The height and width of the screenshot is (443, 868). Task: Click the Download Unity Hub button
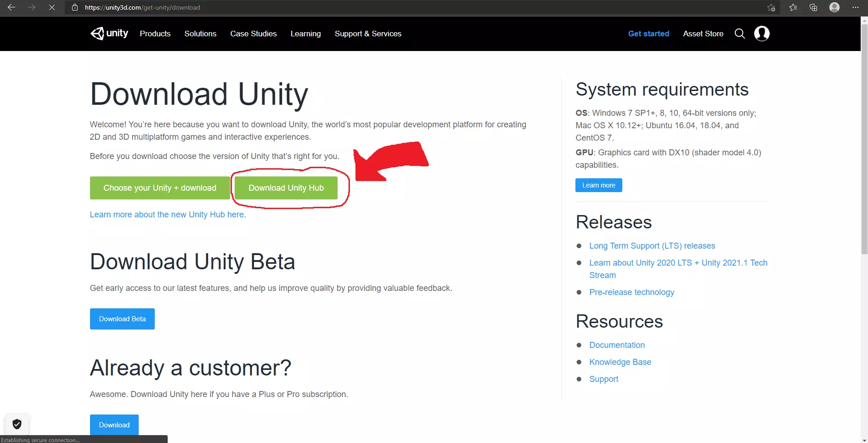point(286,188)
